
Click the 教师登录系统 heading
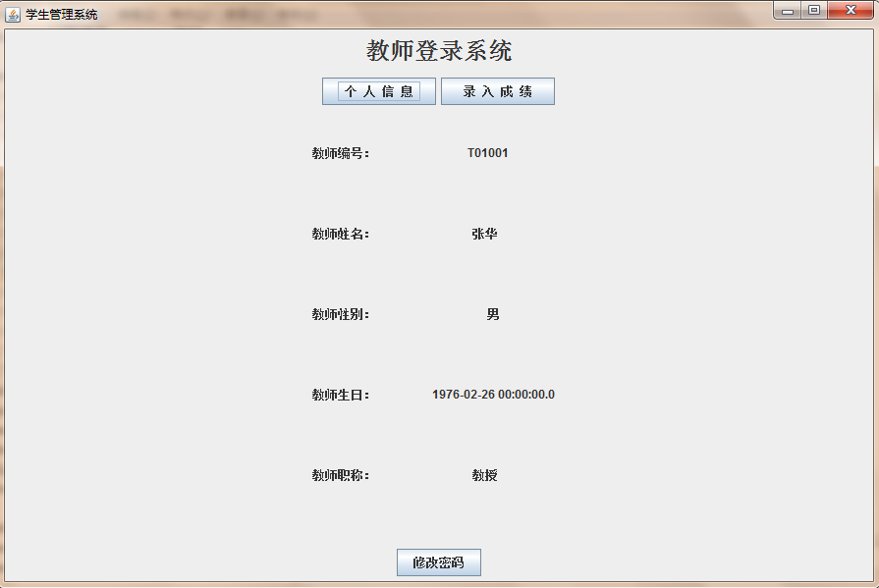click(439, 50)
